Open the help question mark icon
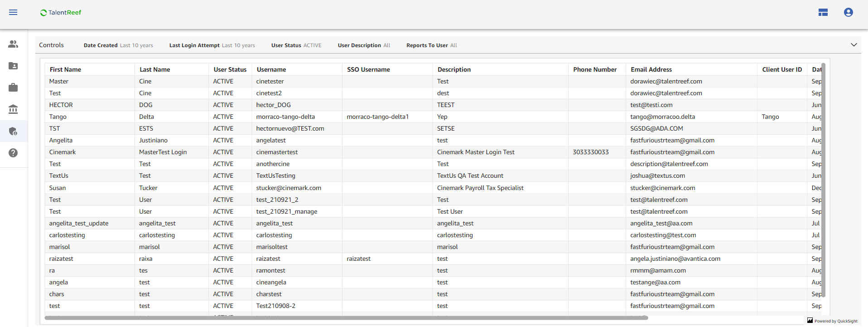 point(13,153)
